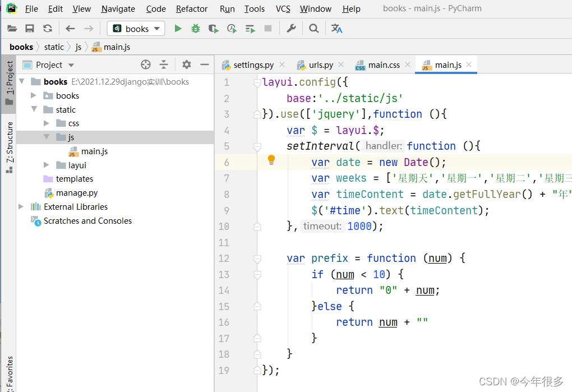572x392 pixels.
Task: Click Locate/Select opened file crosshair icon
Action: (146, 64)
